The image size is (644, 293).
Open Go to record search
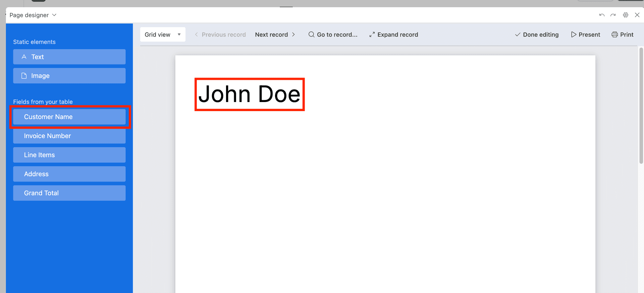[333, 35]
